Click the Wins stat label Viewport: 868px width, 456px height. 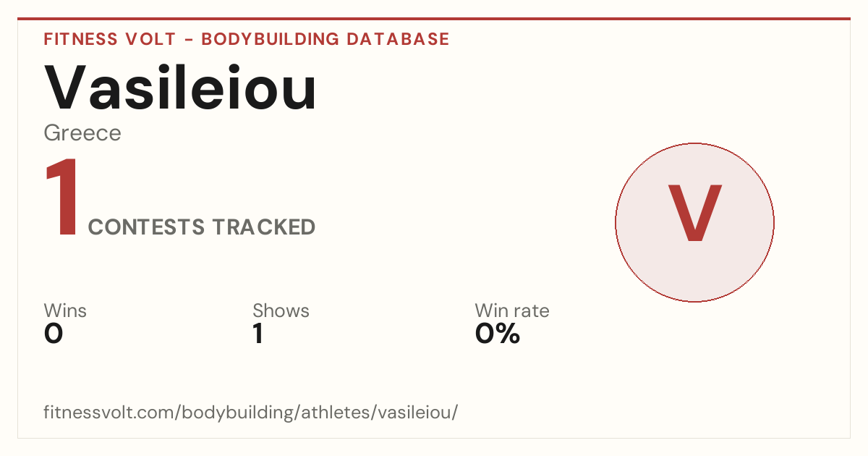coord(65,311)
